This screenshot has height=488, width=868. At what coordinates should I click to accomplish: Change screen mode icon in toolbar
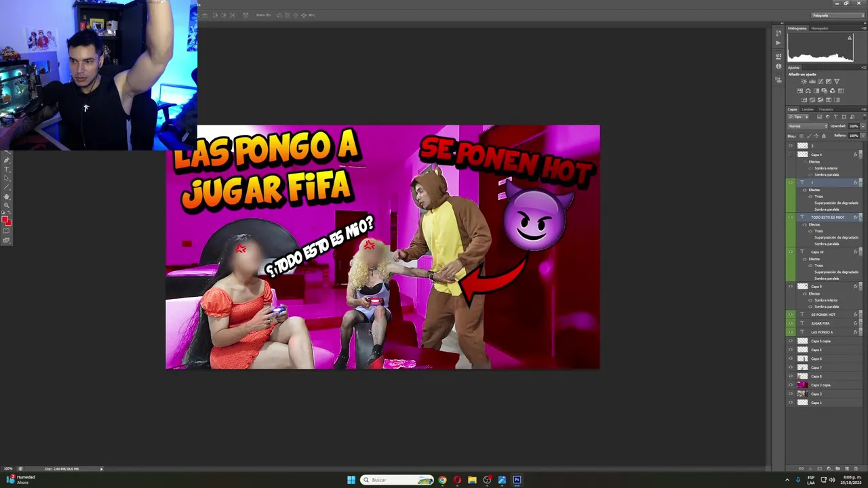click(6, 240)
